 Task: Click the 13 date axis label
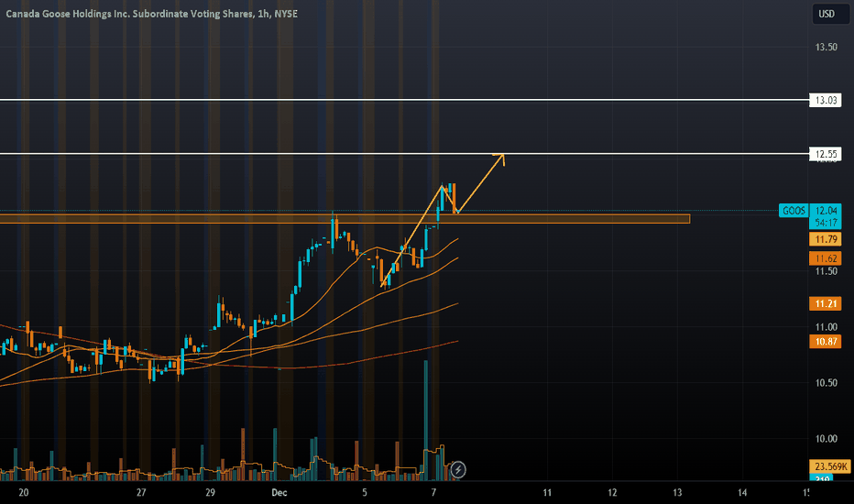pyautogui.click(x=677, y=493)
